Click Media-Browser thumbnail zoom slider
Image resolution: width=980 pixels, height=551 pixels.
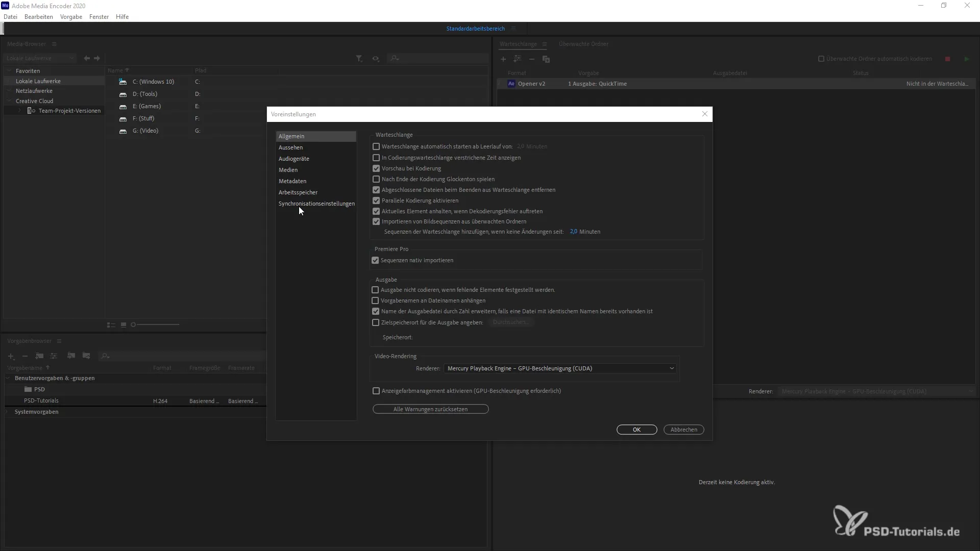[155, 325]
